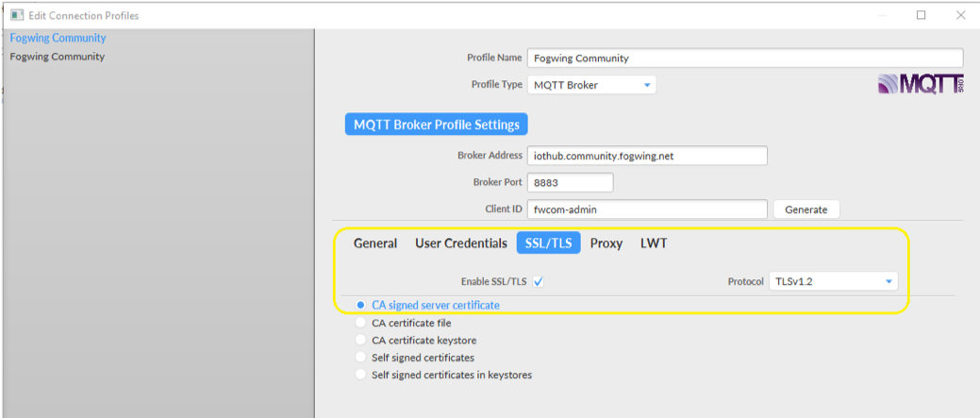Select blue Fogwing Community profile in list
Image resolution: width=980 pixels, height=418 pixels.
[58, 38]
